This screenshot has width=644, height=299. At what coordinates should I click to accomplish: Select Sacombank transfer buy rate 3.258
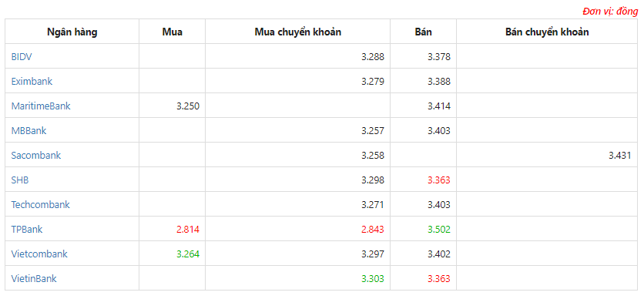[x=373, y=155]
